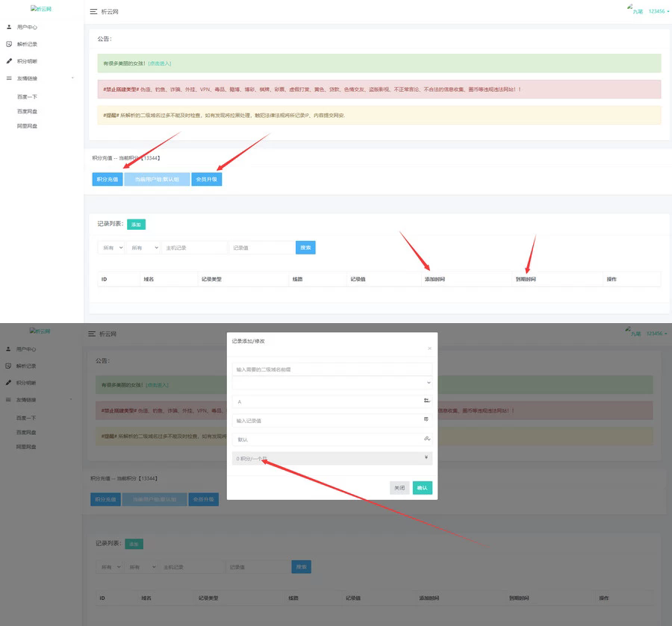Image resolution: width=672 pixels, height=626 pixels.
Task: Click the 积分明细 pencil icon in the undimmed sidebar
Action: (9, 61)
